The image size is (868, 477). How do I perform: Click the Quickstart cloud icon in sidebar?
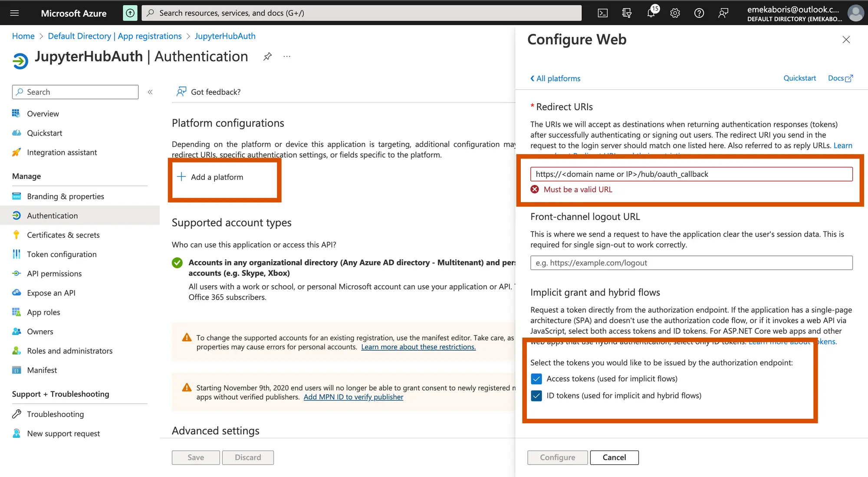16,133
